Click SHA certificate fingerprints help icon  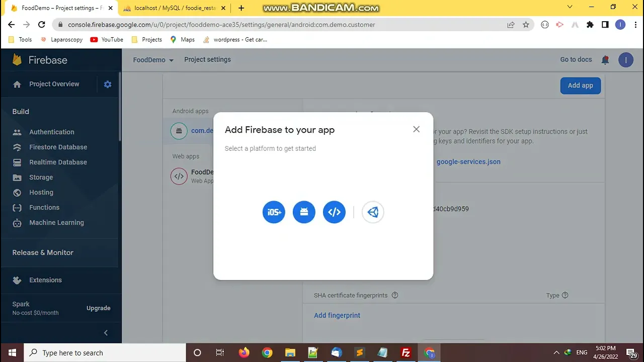[395, 295]
